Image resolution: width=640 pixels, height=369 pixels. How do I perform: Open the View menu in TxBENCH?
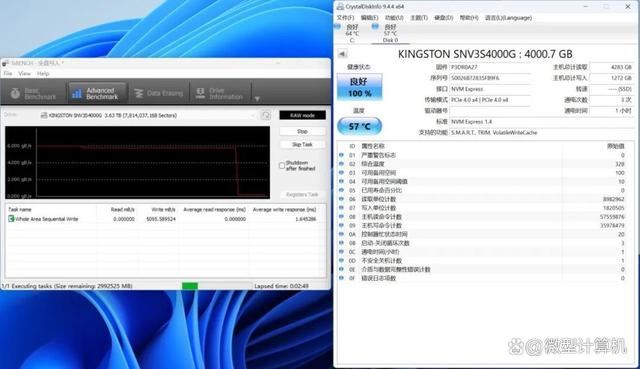point(24,74)
